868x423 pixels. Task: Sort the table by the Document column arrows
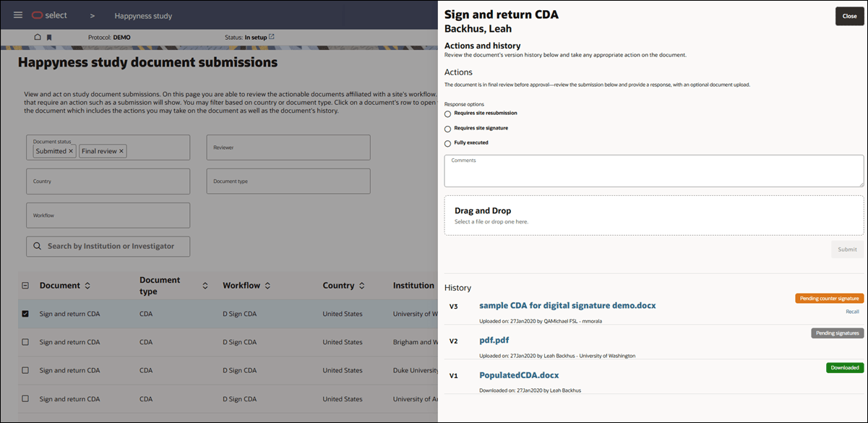coord(89,285)
